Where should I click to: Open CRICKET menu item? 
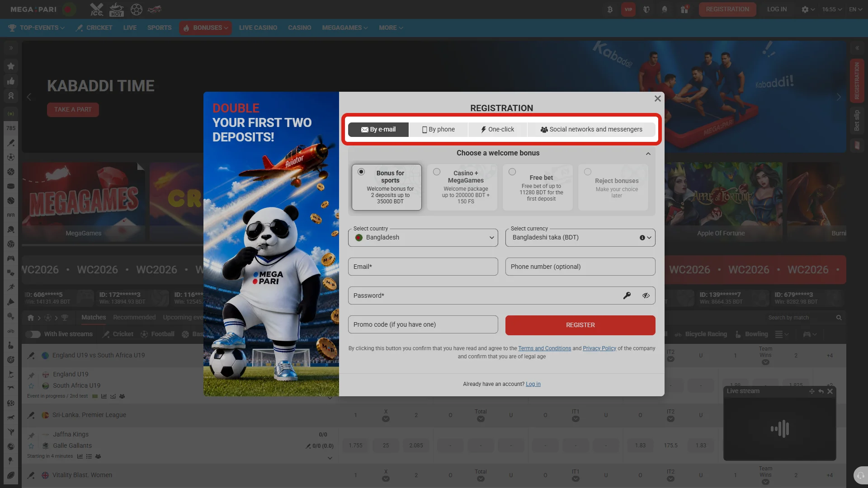[x=94, y=28]
